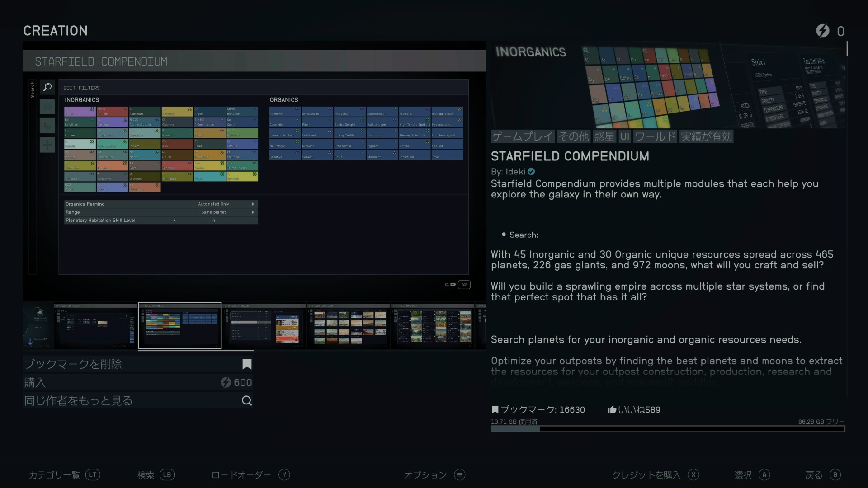This screenshot has width=868, height=488.
Task: Open the last full thumbnail with creature images
Action: pyautogui.click(x=433, y=326)
